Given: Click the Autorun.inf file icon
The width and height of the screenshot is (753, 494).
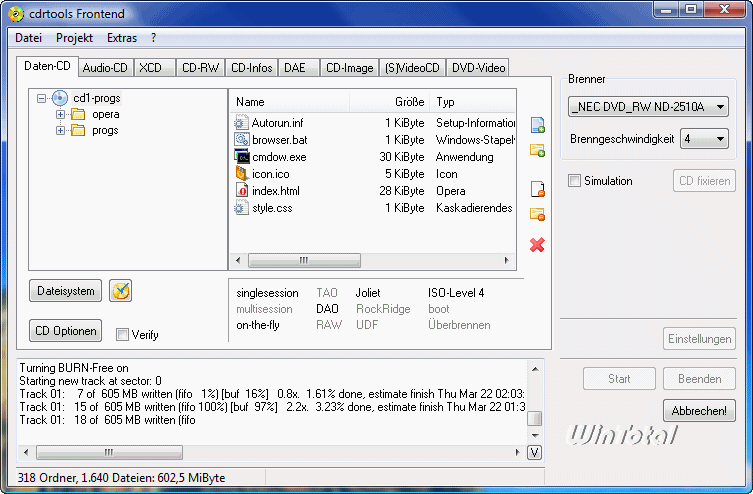Looking at the screenshot, I should 242,123.
